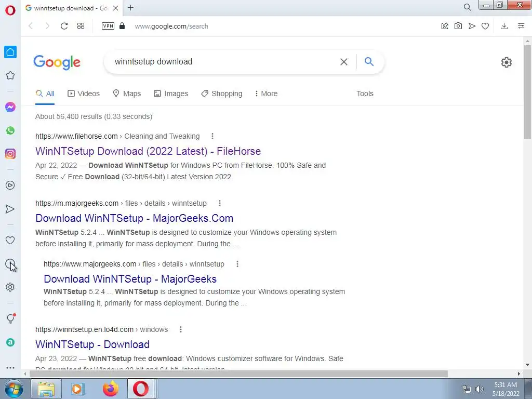
Task: Launch Windows Media Player from taskbar
Action: (78, 389)
